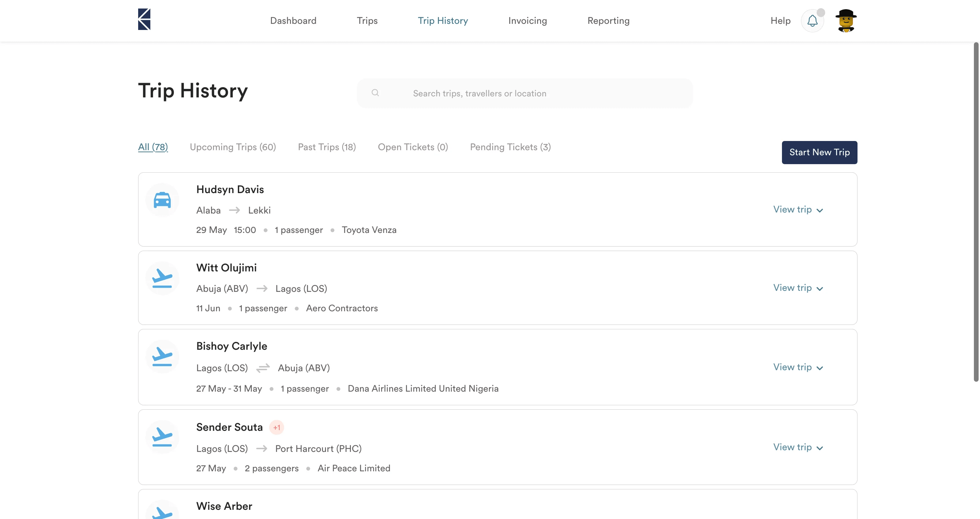
Task: Go to Reporting page
Action: pos(608,20)
